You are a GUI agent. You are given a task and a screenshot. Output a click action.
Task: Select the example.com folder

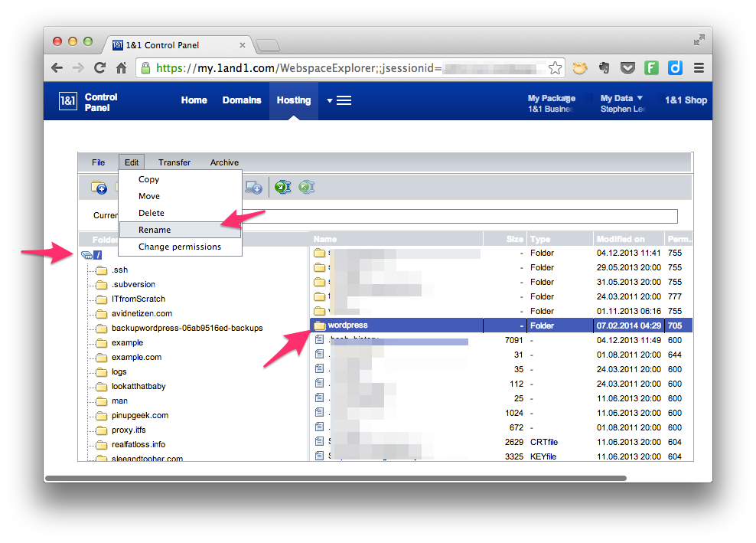coord(136,357)
